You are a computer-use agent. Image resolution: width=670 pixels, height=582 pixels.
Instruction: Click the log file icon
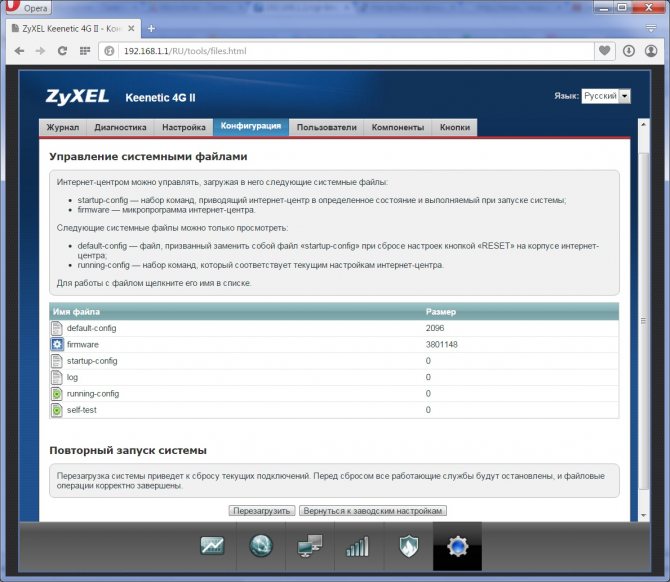pyautogui.click(x=56, y=377)
